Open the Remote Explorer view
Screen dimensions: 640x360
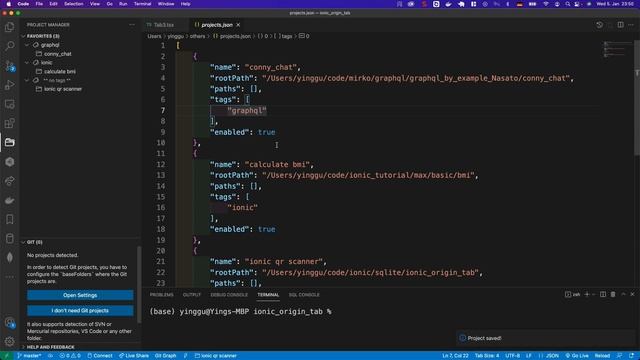[x=9, y=104]
